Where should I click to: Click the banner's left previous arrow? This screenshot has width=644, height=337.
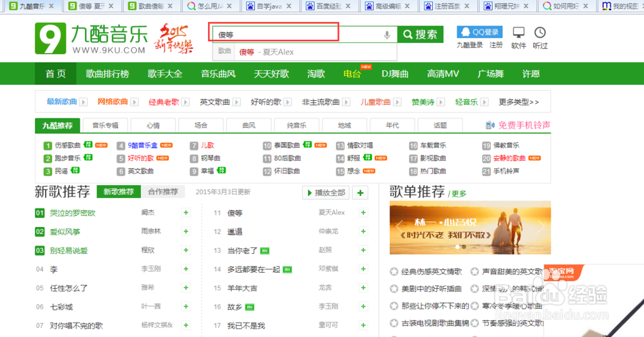coord(399,226)
